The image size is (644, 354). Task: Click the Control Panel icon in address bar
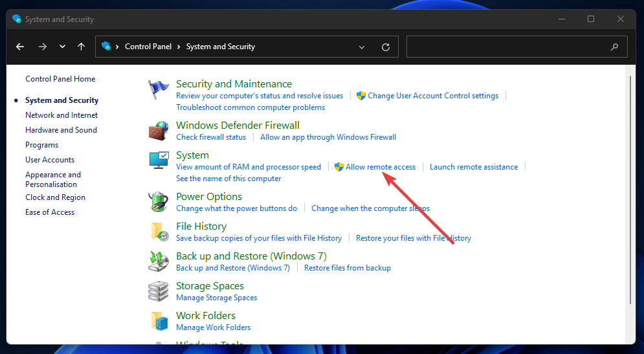(x=106, y=46)
